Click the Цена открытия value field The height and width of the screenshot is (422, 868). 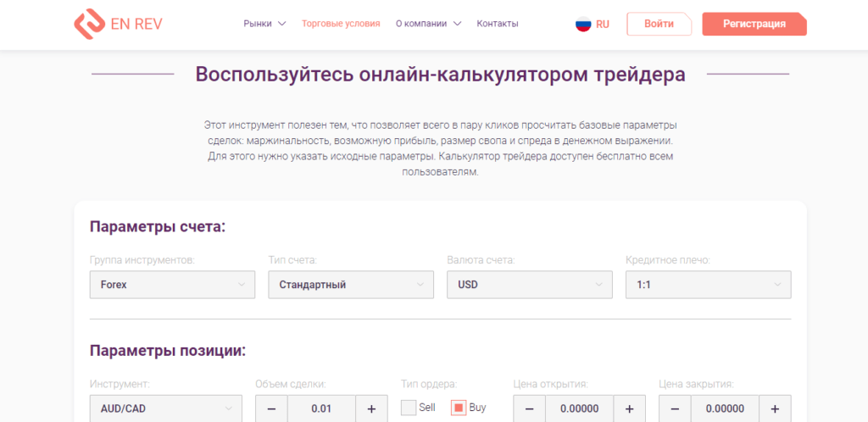click(x=580, y=408)
